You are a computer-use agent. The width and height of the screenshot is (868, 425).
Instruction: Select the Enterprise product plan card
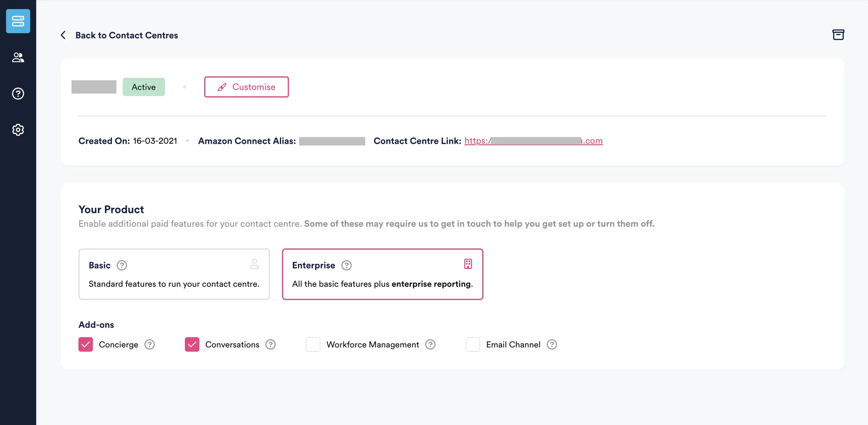coord(382,274)
